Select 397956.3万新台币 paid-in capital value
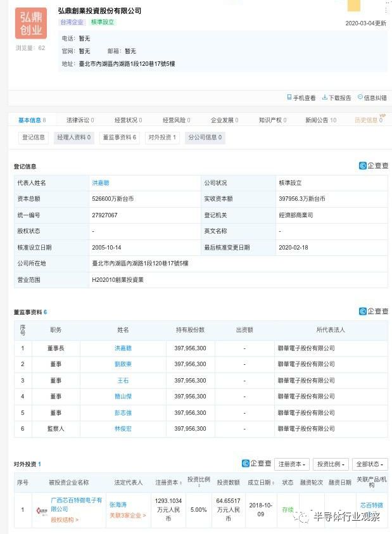Viewport: 392px width, 534px height. (x=301, y=199)
